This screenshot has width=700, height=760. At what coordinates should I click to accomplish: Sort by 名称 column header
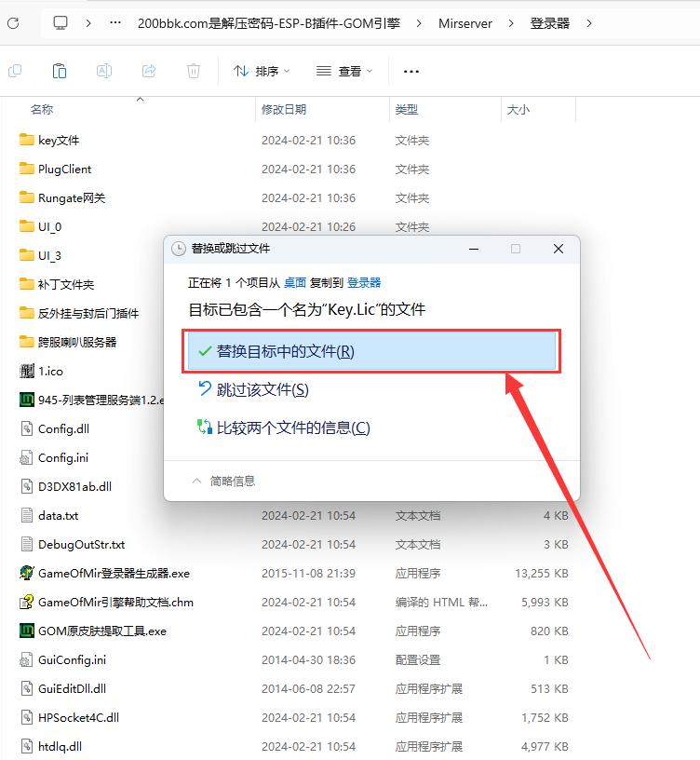[42, 110]
